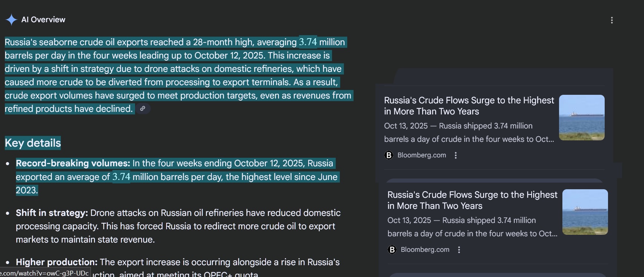The width and height of the screenshot is (644, 277).
Task: Click the 'AI Overview' heading text
Action: (x=43, y=20)
